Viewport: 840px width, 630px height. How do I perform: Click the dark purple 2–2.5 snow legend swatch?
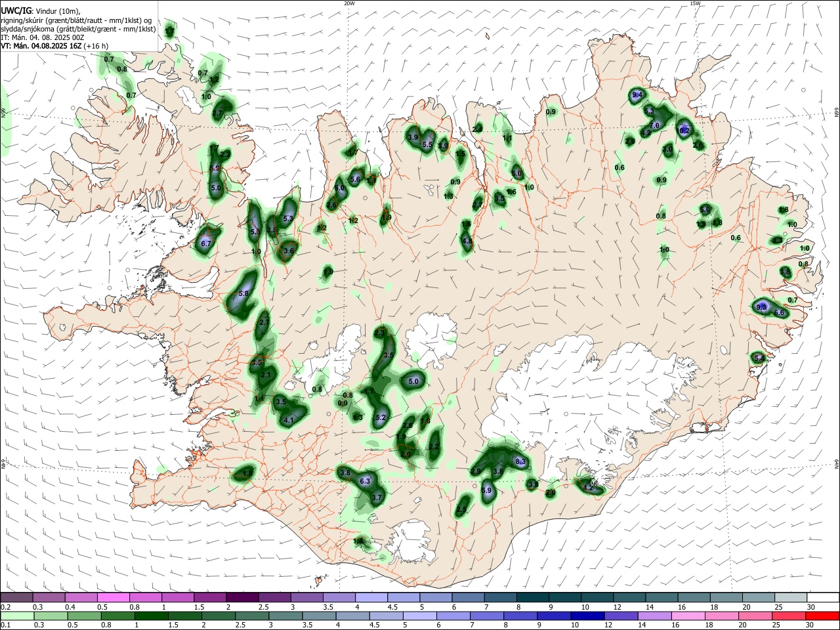pyautogui.click(x=241, y=597)
